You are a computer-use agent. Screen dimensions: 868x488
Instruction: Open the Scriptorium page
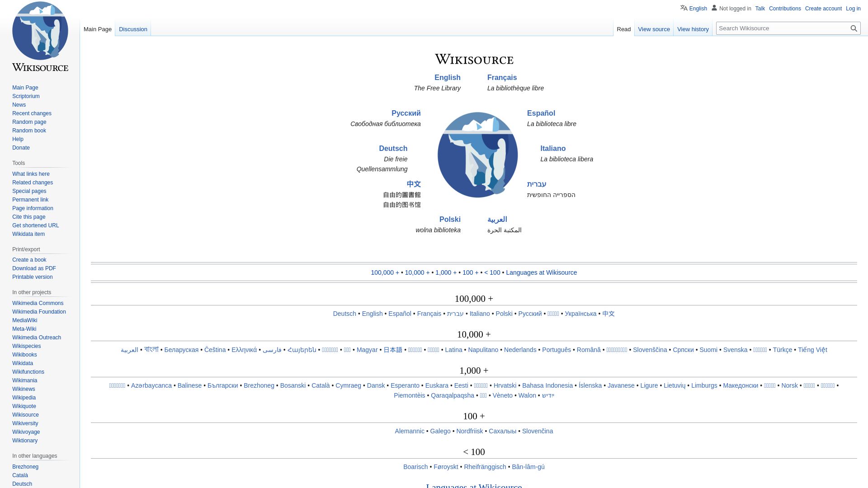coord(26,96)
